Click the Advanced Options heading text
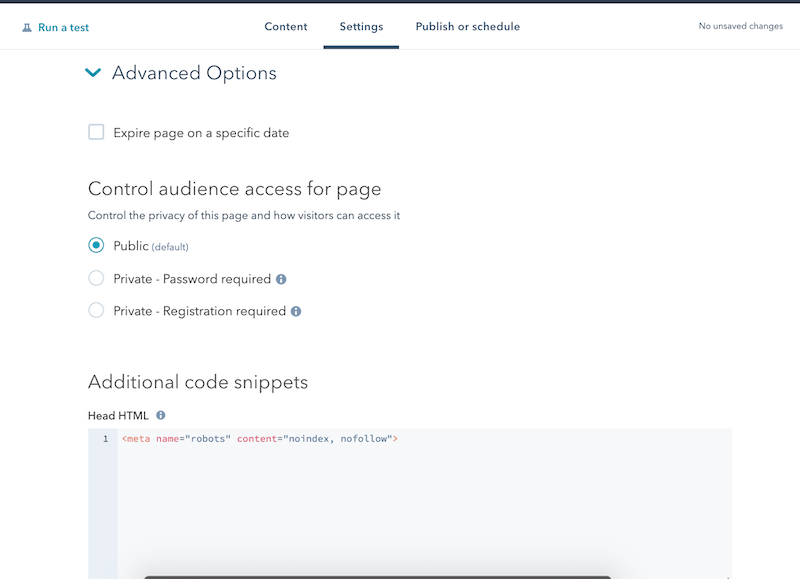Image resolution: width=800 pixels, height=579 pixels. [194, 73]
